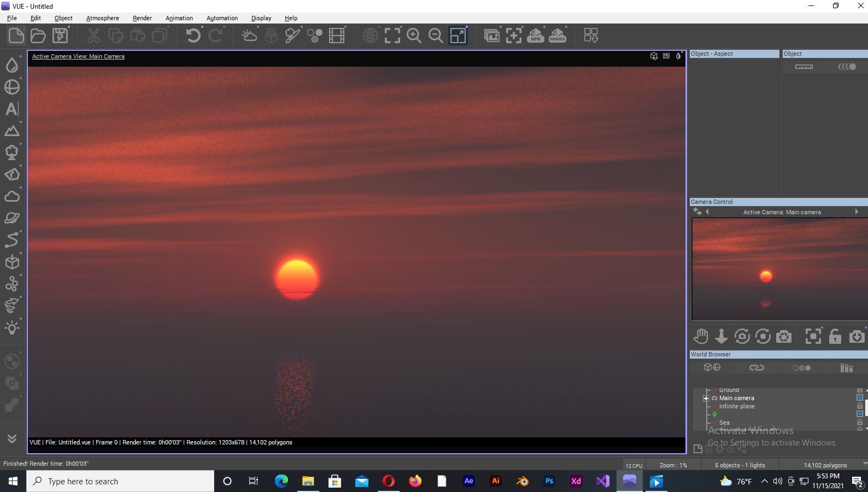Add a cloud layer with cloud icon
The image size is (868, 492).
pyautogui.click(x=12, y=196)
